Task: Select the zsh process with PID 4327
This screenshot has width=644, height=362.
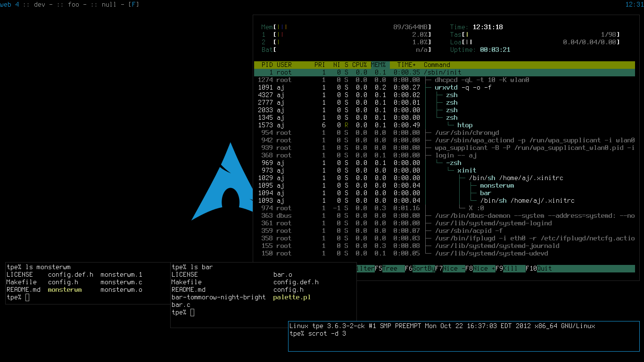Action: click(445, 95)
